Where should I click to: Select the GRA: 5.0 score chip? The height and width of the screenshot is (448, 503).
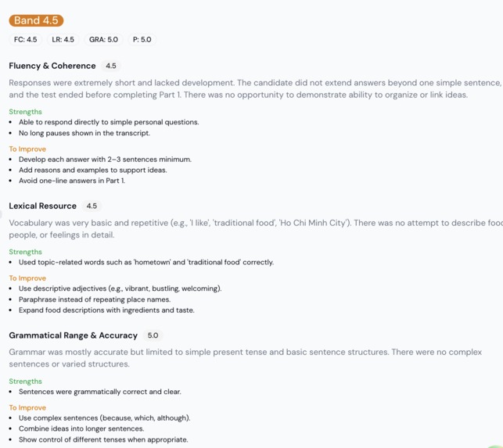[x=103, y=39]
